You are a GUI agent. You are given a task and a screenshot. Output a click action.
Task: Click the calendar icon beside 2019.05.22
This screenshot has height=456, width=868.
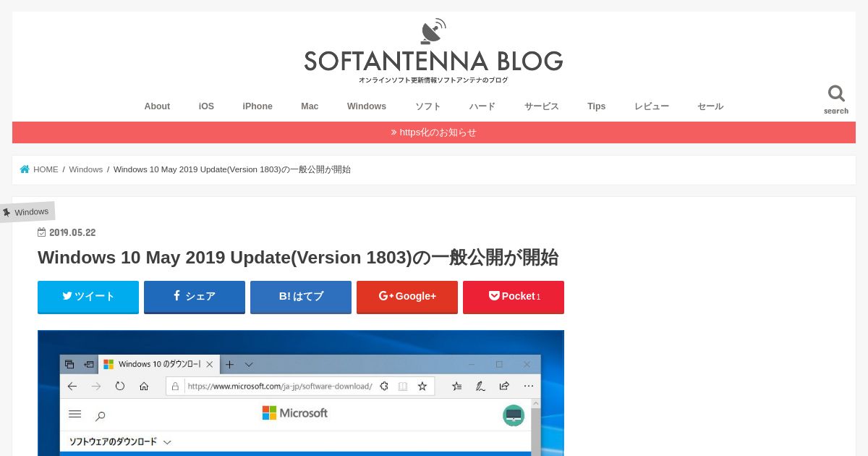(x=42, y=232)
